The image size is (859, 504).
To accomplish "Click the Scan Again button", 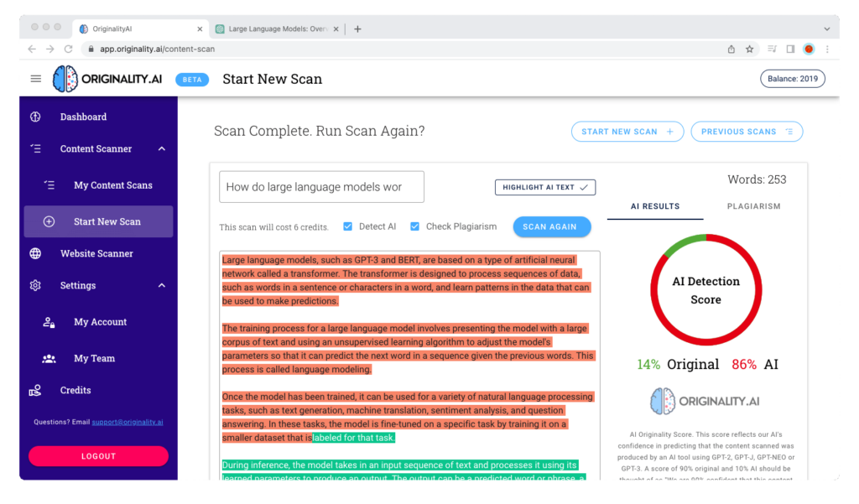I will (552, 226).
